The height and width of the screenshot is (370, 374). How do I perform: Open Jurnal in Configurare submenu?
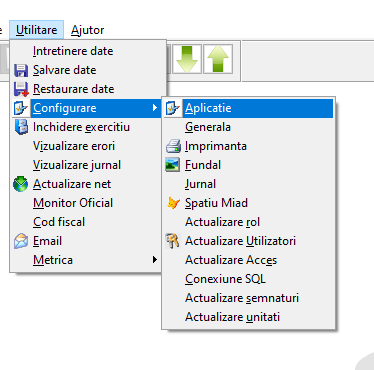(x=248, y=184)
